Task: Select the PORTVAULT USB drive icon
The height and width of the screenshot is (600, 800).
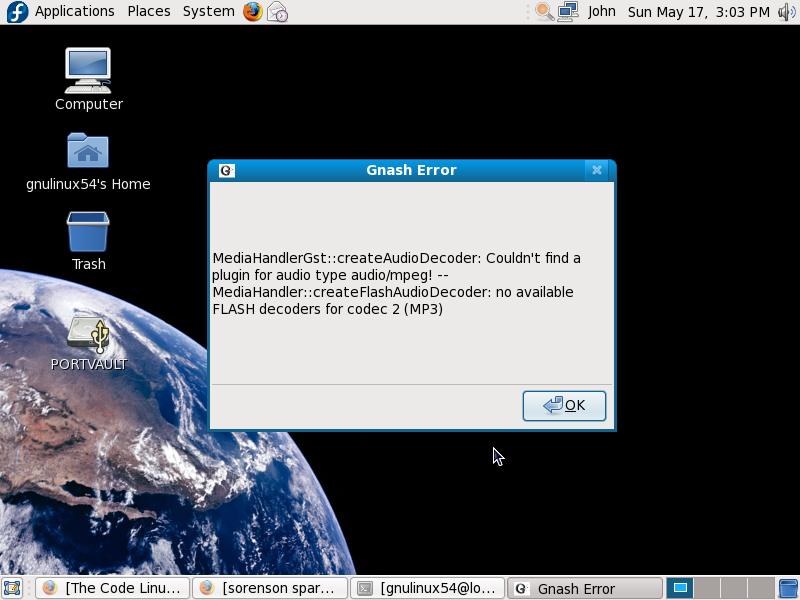Action: (89, 343)
